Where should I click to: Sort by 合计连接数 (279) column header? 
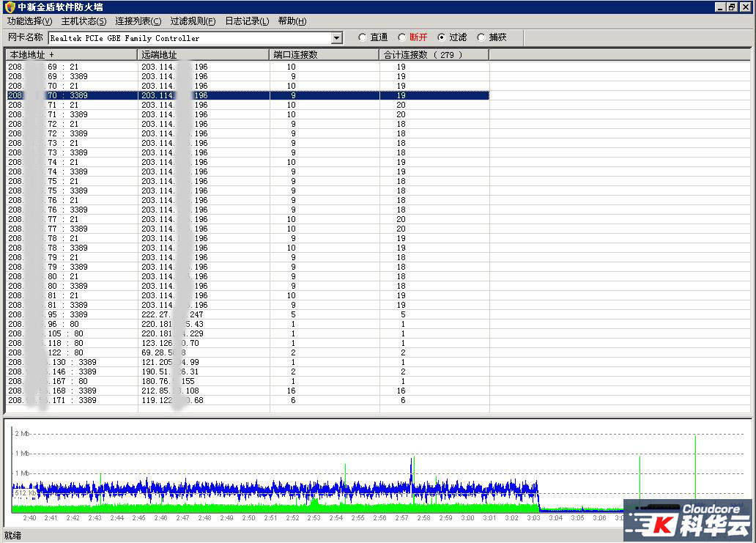coord(434,54)
